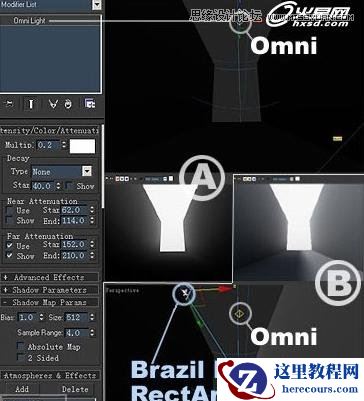Screen dimensions: 364x401
Task: Adjust the Multiplier spinner arrows
Action: pos(64,145)
